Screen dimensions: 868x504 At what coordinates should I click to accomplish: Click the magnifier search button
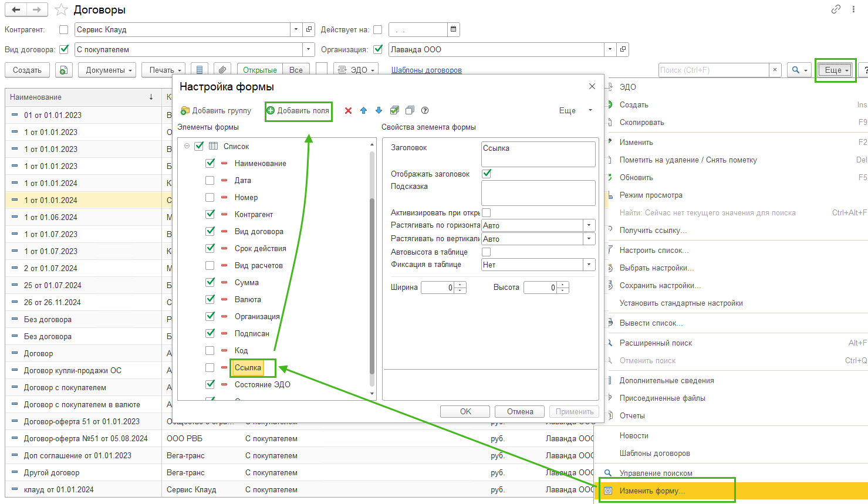click(799, 70)
